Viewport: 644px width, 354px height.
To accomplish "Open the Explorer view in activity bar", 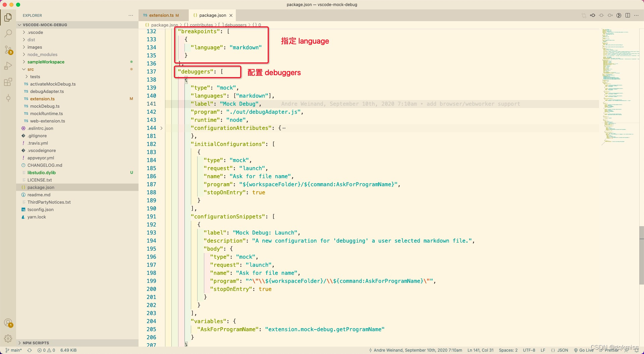I will [x=8, y=17].
